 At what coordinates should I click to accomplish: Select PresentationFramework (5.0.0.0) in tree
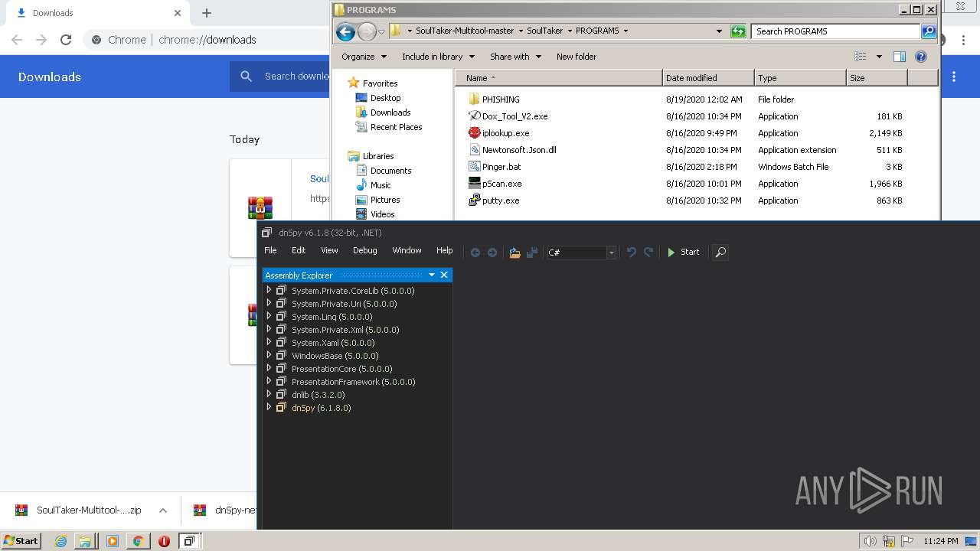click(353, 382)
